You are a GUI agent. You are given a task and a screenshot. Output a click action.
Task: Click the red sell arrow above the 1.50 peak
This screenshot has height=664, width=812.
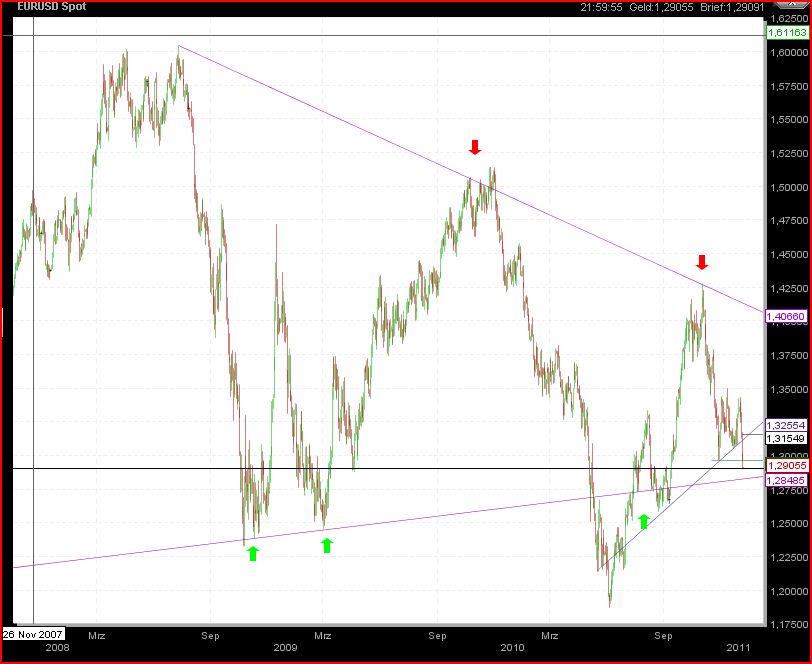click(x=473, y=148)
